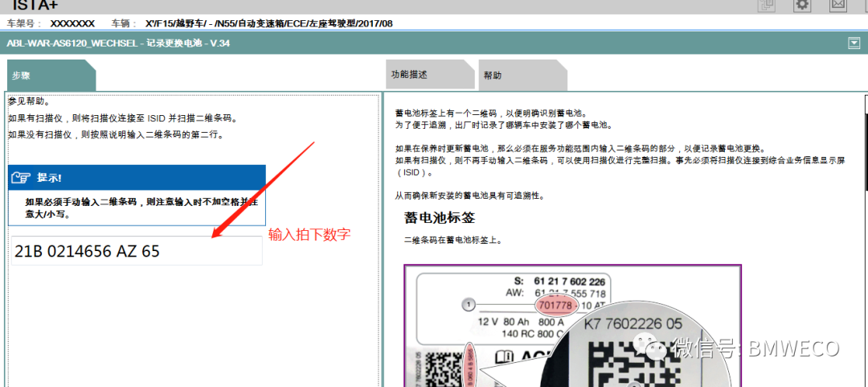Click the line about connecting scanner to ISID
868x387 pixels.
pyautogui.click(x=122, y=118)
